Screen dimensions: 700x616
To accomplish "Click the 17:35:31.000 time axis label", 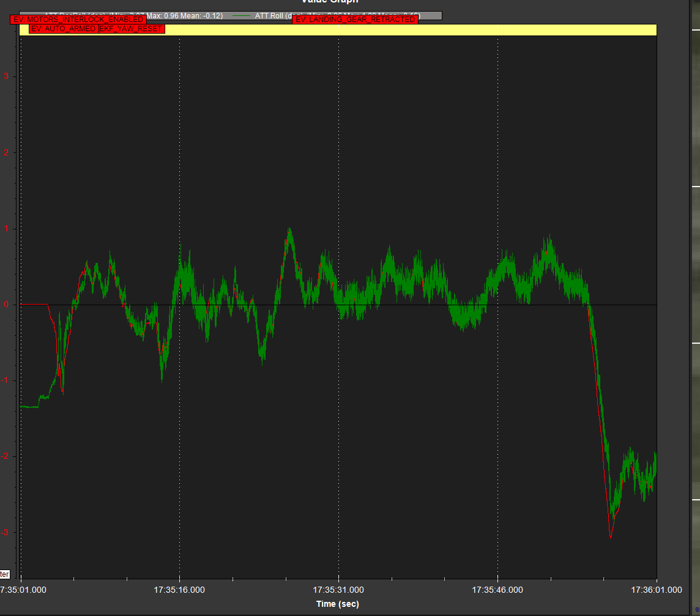I will click(338, 590).
